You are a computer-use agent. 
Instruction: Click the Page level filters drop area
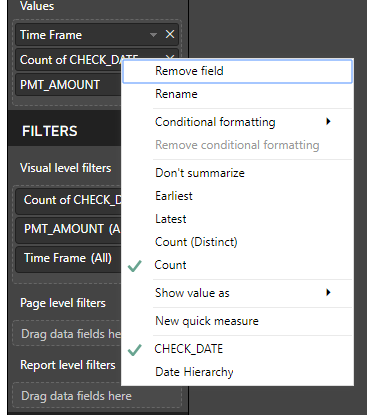point(67,333)
